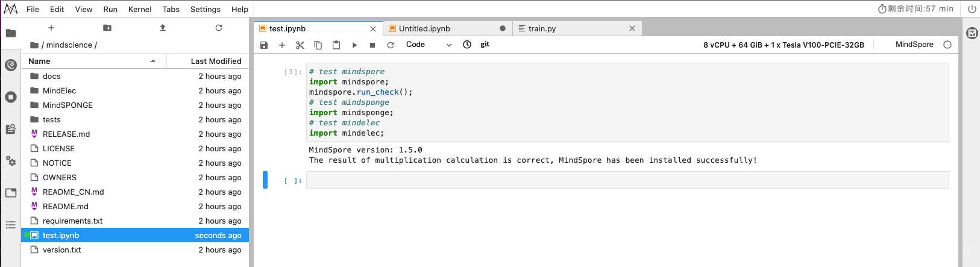Click the kernel status circle indicator
The height and width of the screenshot is (267, 980).
point(947,45)
